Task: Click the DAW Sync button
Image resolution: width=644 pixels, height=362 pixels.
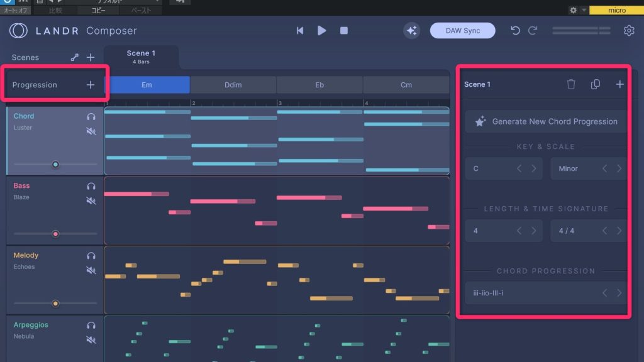Action: tap(462, 30)
